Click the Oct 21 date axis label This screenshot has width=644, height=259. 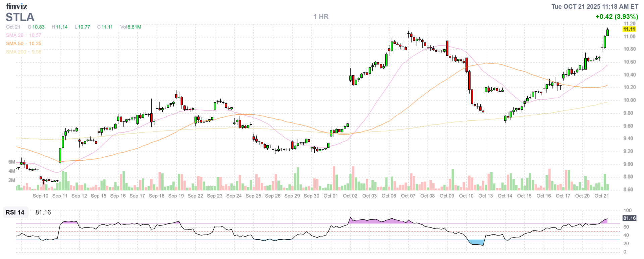[x=601, y=196]
